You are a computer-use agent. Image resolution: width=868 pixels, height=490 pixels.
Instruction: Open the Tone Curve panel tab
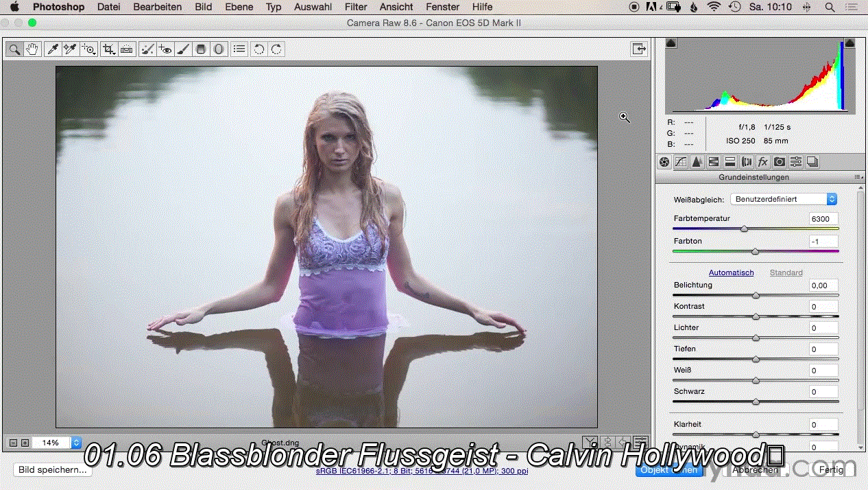coord(681,162)
